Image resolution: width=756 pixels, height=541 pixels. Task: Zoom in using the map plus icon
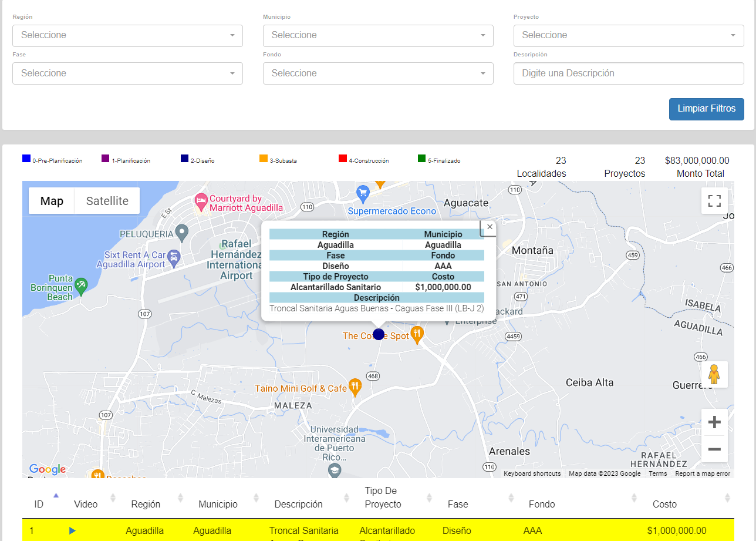point(714,421)
